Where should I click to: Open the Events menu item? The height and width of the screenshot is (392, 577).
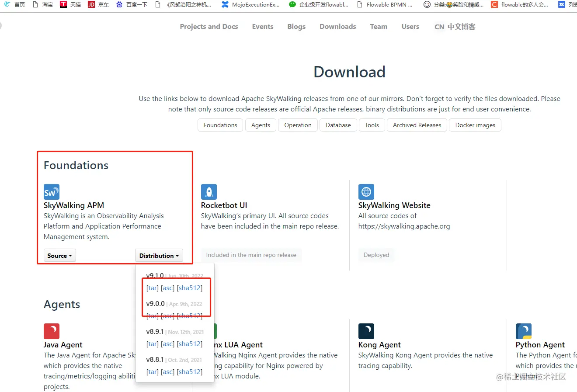tap(263, 26)
